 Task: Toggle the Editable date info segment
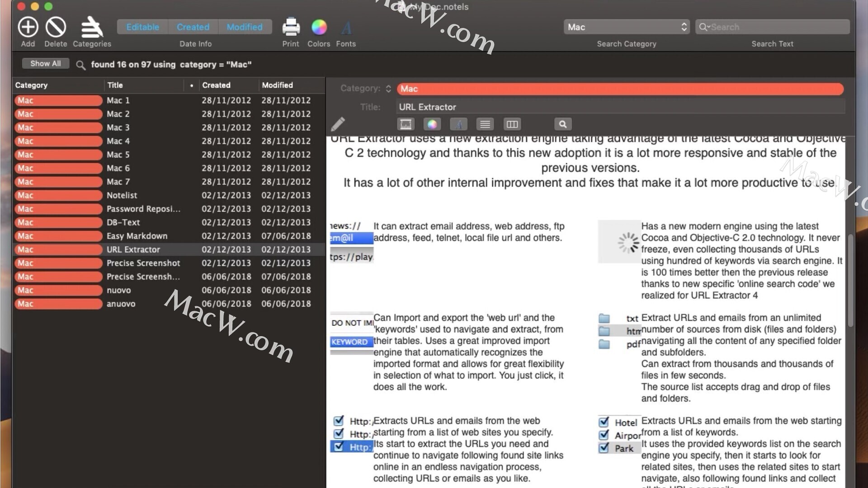(x=142, y=27)
